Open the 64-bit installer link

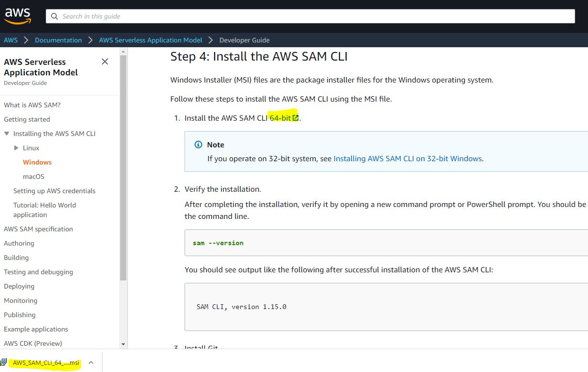(x=280, y=118)
